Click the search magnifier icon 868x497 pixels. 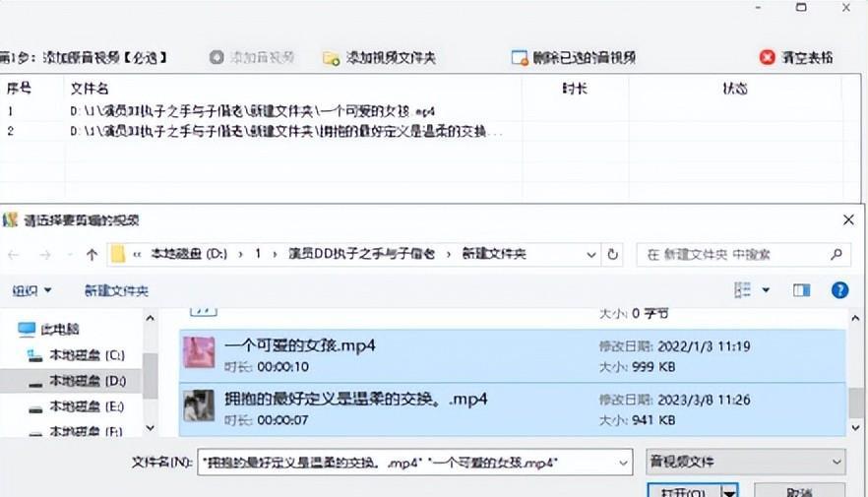pyautogui.click(x=837, y=255)
